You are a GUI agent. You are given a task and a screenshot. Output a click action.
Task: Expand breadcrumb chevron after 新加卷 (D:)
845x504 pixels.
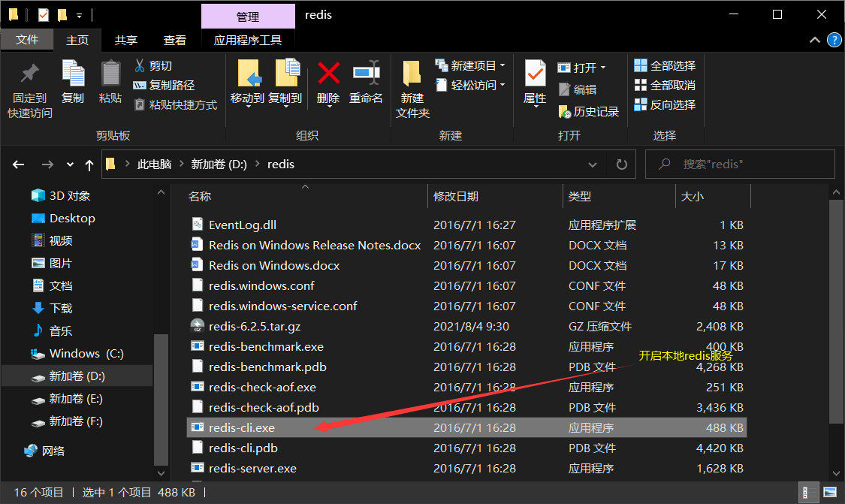tap(257, 164)
